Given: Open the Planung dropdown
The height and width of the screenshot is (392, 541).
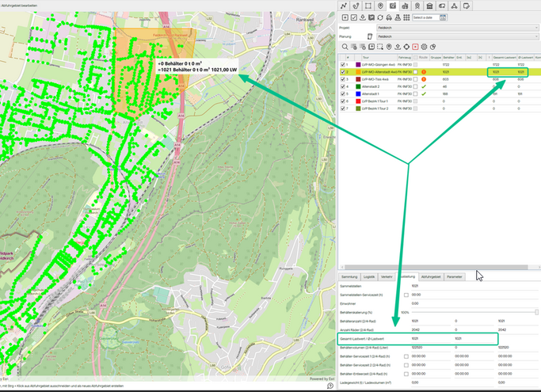Looking at the screenshot, I should [x=458, y=36].
